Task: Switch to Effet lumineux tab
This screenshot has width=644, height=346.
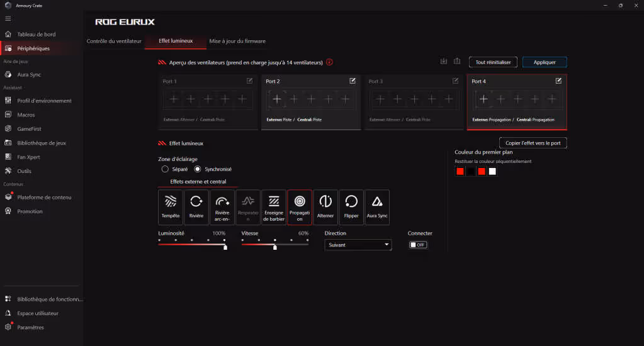Action: [176, 41]
